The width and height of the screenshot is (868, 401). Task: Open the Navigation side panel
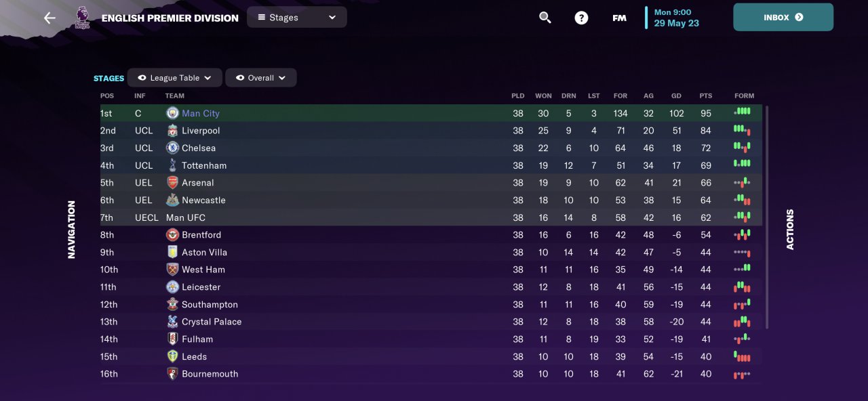(71, 229)
